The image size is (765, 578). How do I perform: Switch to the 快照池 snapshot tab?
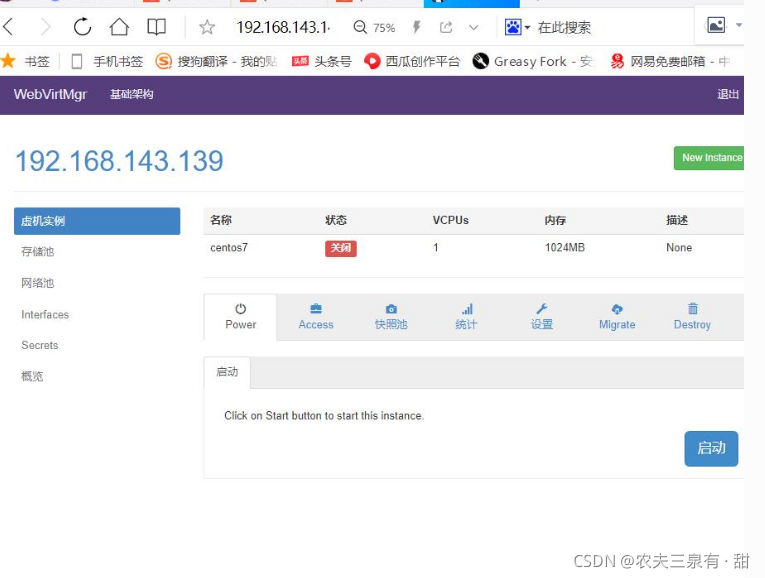click(x=391, y=317)
